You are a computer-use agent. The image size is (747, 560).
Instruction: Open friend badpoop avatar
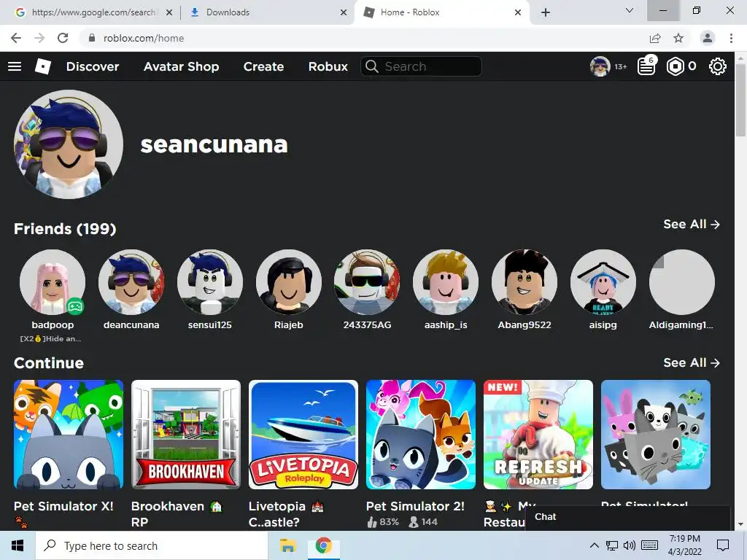pos(53,282)
